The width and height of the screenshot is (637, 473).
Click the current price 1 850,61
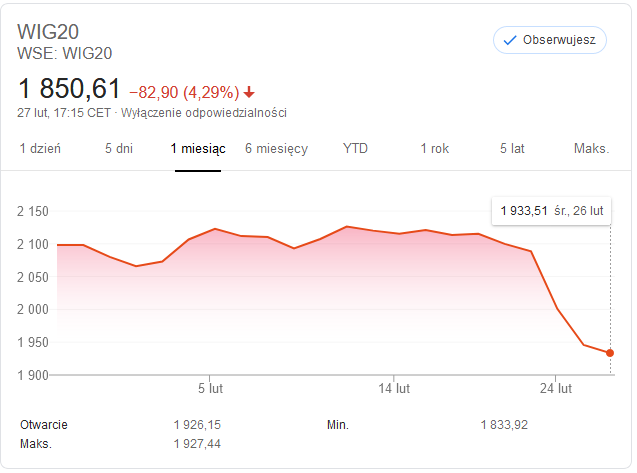(69, 88)
